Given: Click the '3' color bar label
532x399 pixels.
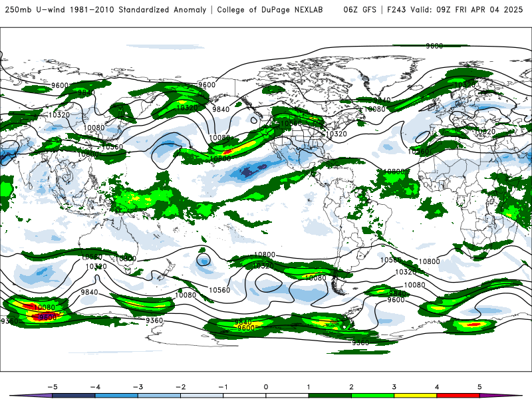Looking at the screenshot, I should (394, 387).
